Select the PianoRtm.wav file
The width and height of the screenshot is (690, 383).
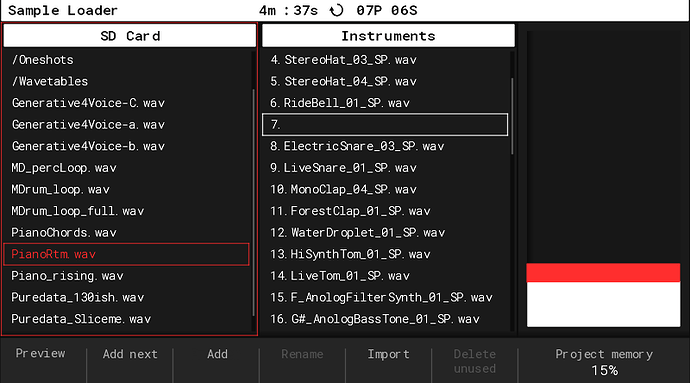[126, 254]
